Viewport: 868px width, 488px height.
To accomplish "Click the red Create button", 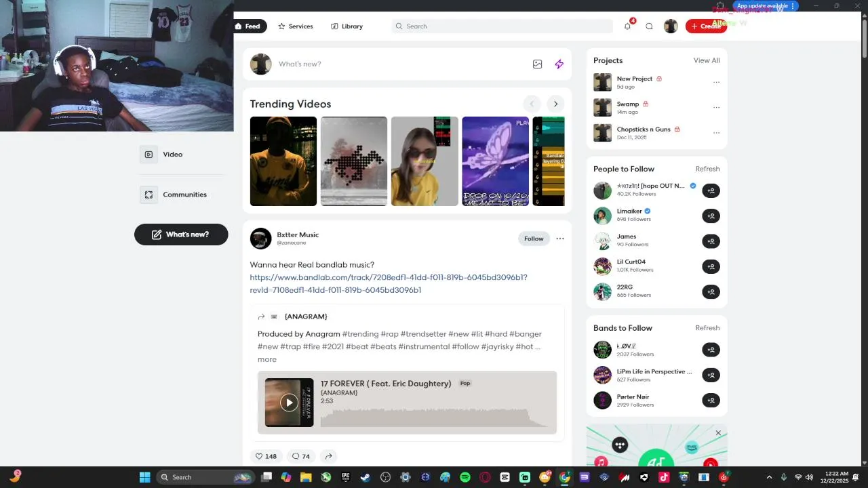I will tap(706, 26).
